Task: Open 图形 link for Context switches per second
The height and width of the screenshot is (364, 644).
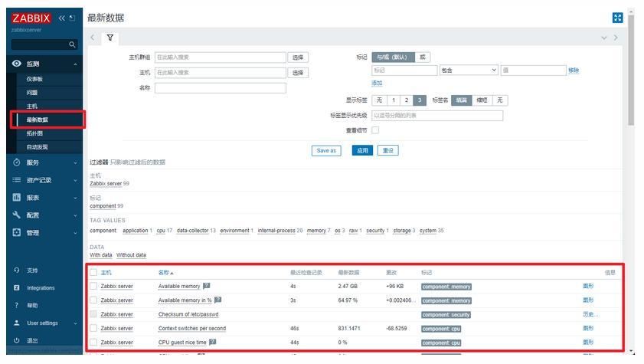Action: pyautogui.click(x=588, y=328)
